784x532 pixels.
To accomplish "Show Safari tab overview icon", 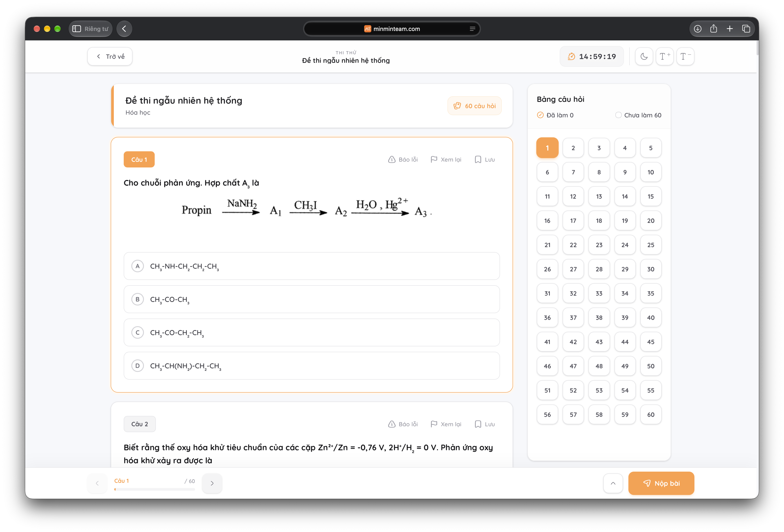I will pyautogui.click(x=746, y=29).
